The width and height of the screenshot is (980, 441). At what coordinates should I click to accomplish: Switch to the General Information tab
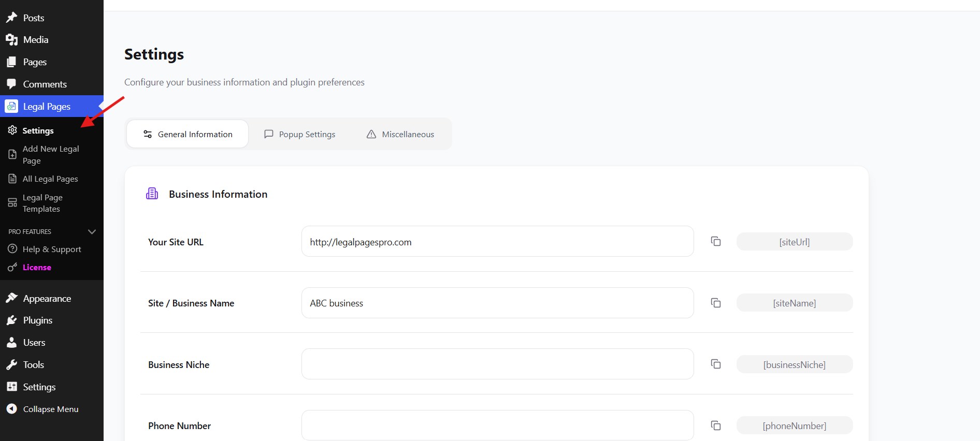(x=188, y=134)
